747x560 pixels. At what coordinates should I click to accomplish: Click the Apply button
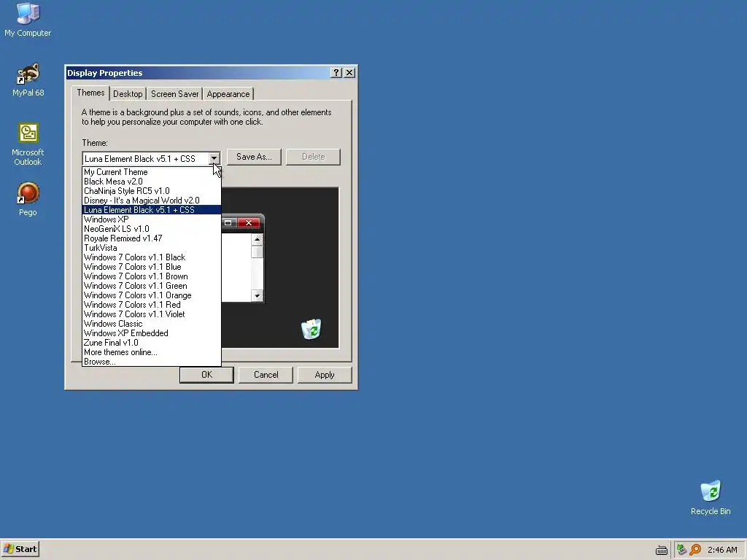tap(325, 375)
